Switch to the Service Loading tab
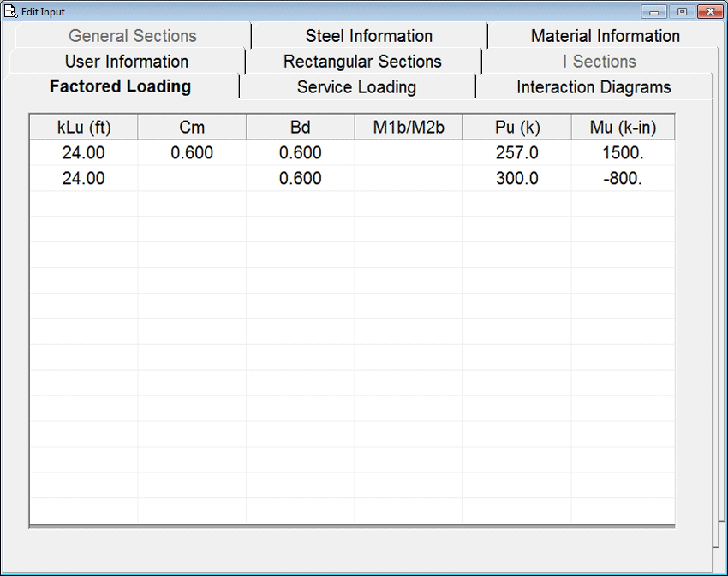 tap(356, 87)
